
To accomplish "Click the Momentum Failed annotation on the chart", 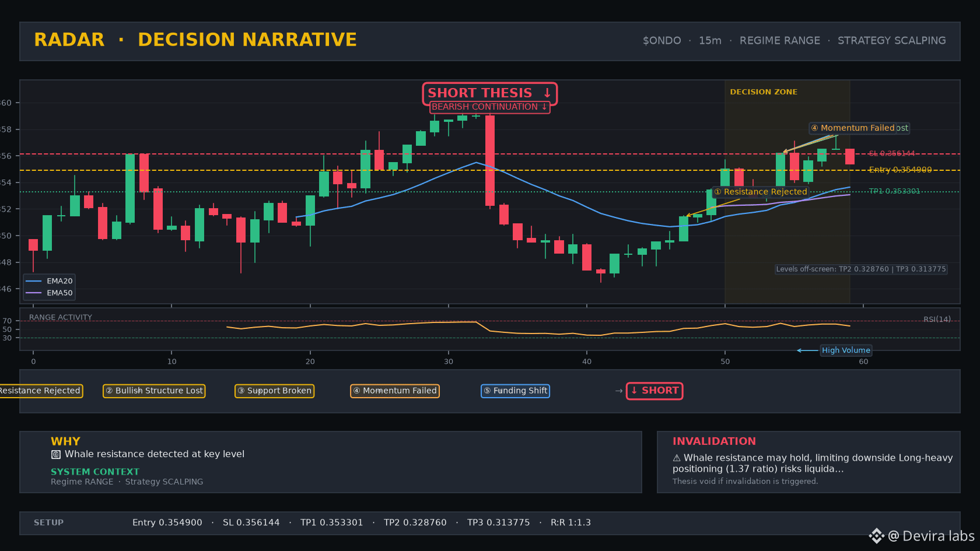I will [x=852, y=128].
